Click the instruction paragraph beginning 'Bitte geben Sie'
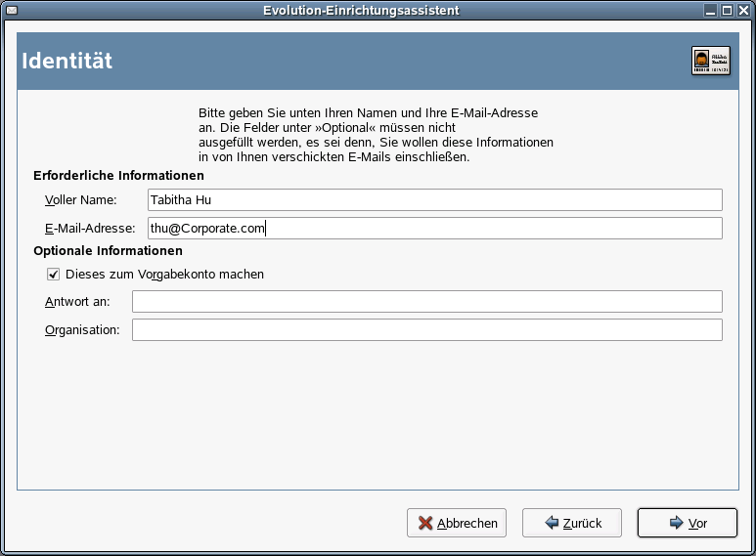 [377, 135]
